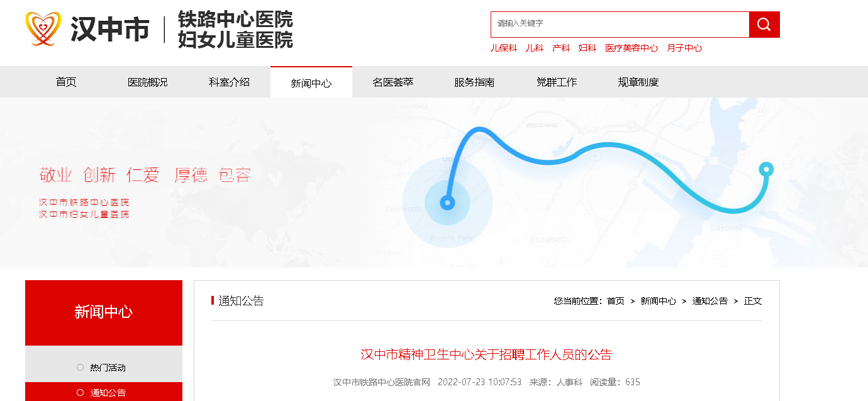Click the red magnifier search button
The height and width of the screenshot is (401, 868).
(764, 25)
